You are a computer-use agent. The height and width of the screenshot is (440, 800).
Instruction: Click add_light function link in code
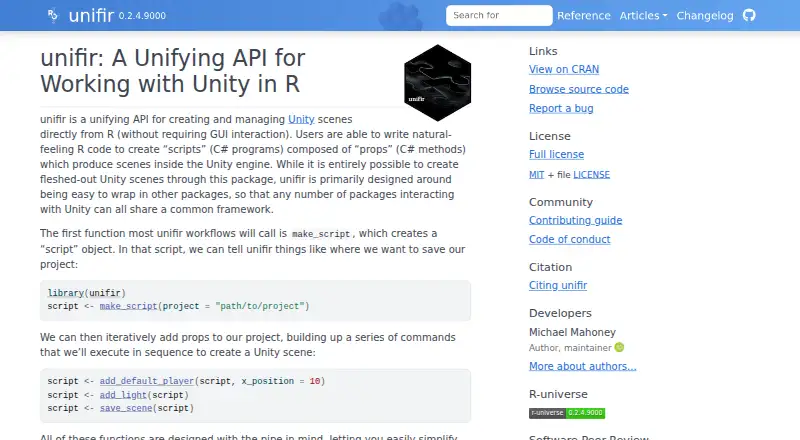(x=123, y=395)
